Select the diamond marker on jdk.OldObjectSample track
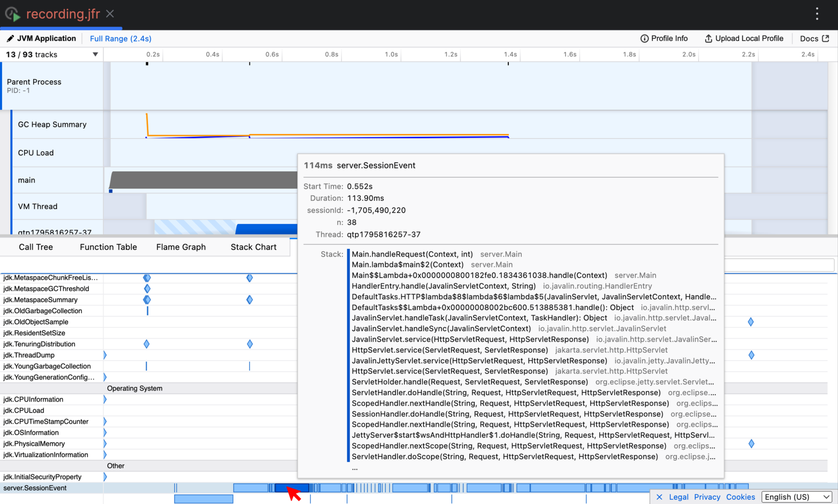This screenshot has width=838, height=504. pyautogui.click(x=750, y=322)
